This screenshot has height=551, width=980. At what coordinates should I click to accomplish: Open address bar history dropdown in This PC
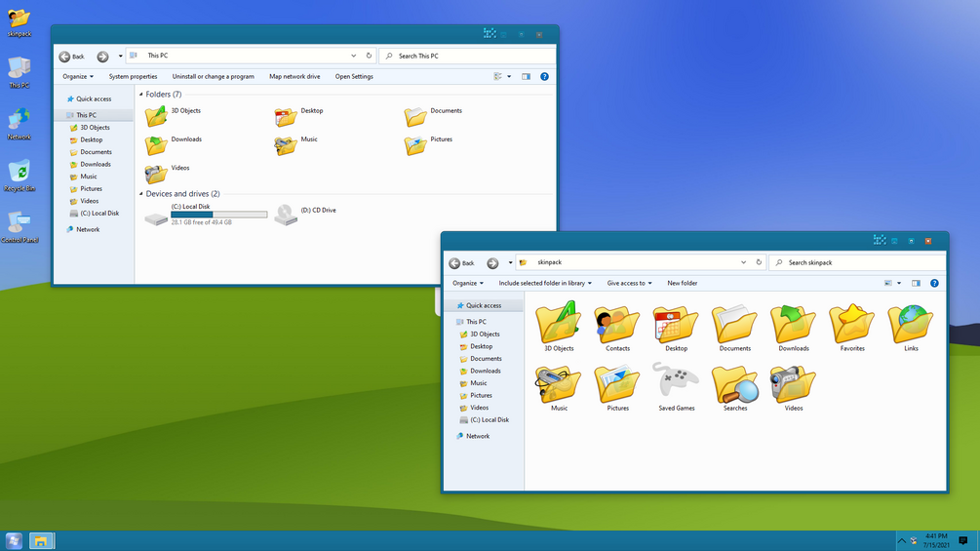point(354,56)
